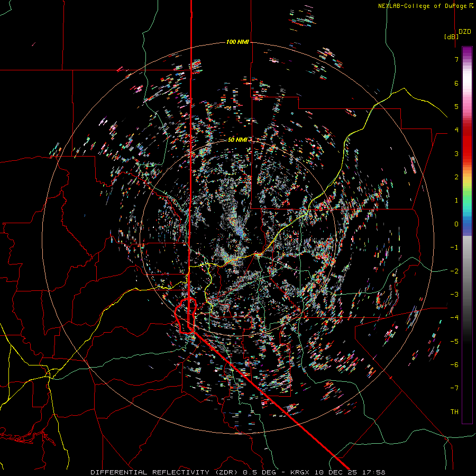The image size is (476, 476).
Task: Click the -3 value on color scale
Action: (x=454, y=295)
